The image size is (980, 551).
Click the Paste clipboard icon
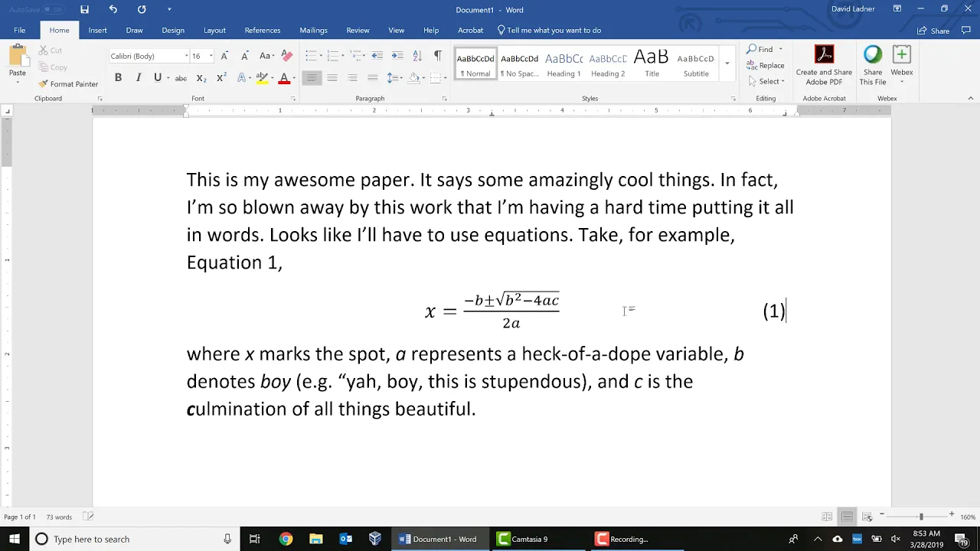(x=17, y=56)
